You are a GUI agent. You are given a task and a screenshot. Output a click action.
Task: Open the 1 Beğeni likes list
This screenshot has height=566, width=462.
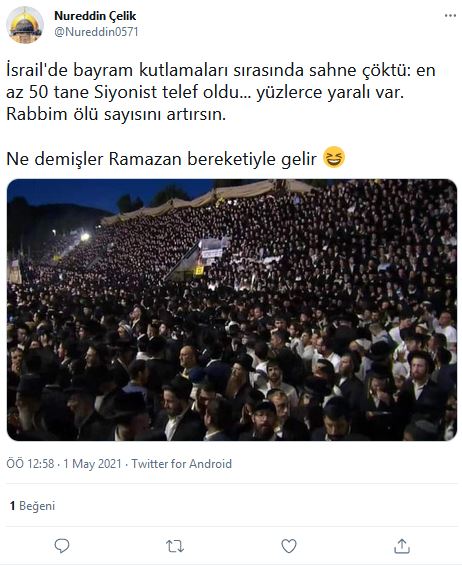pyautogui.click(x=32, y=505)
